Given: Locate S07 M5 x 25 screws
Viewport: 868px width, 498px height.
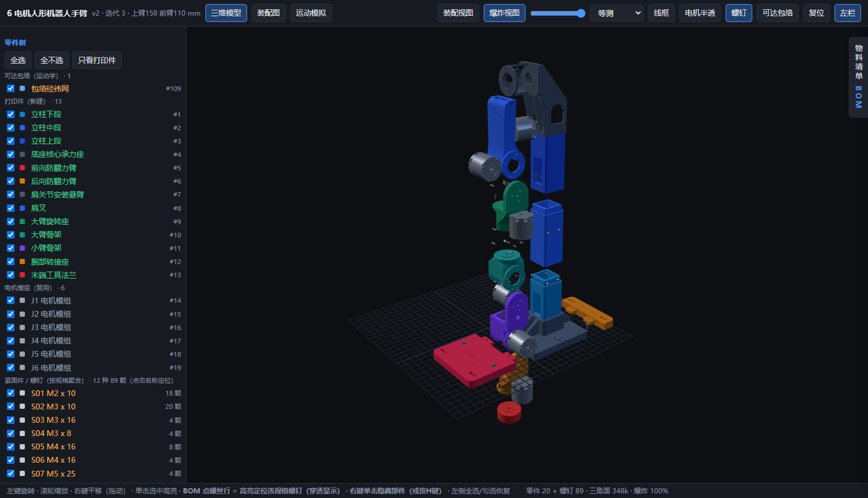Looking at the screenshot, I should coord(53,474).
